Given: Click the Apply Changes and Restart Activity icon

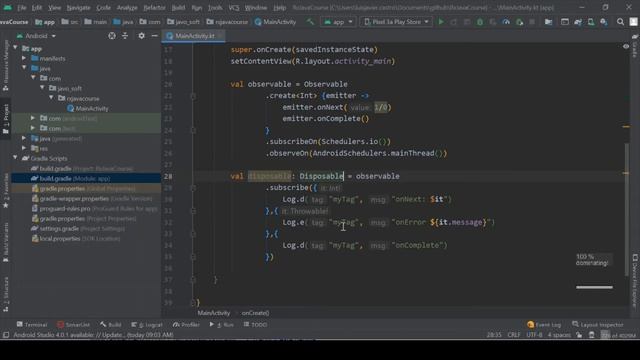Looking at the screenshot, I should pyautogui.click(x=454, y=22).
